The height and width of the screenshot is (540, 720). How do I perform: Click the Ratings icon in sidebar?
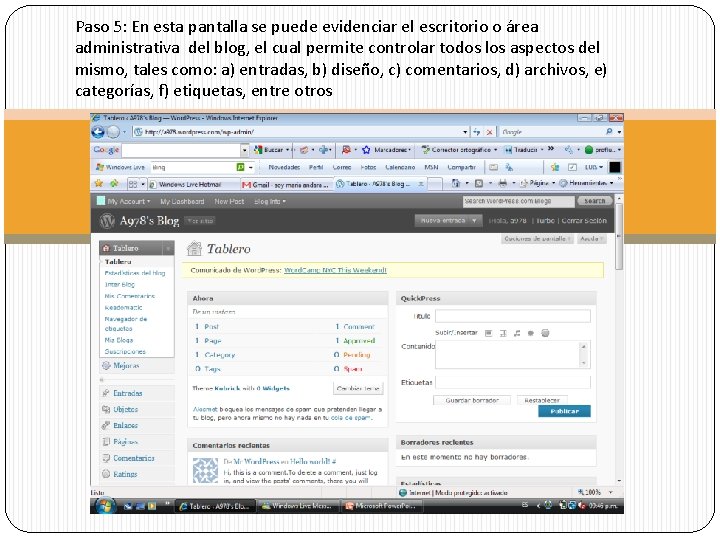106,474
